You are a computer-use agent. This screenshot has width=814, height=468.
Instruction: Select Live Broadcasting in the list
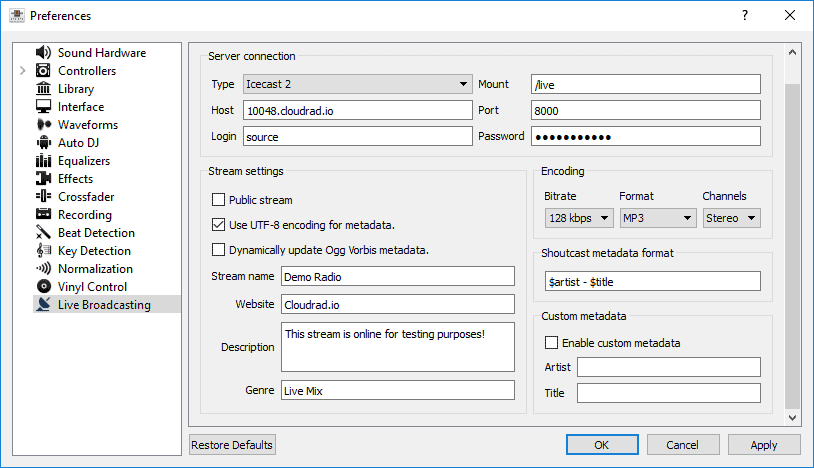(x=104, y=305)
